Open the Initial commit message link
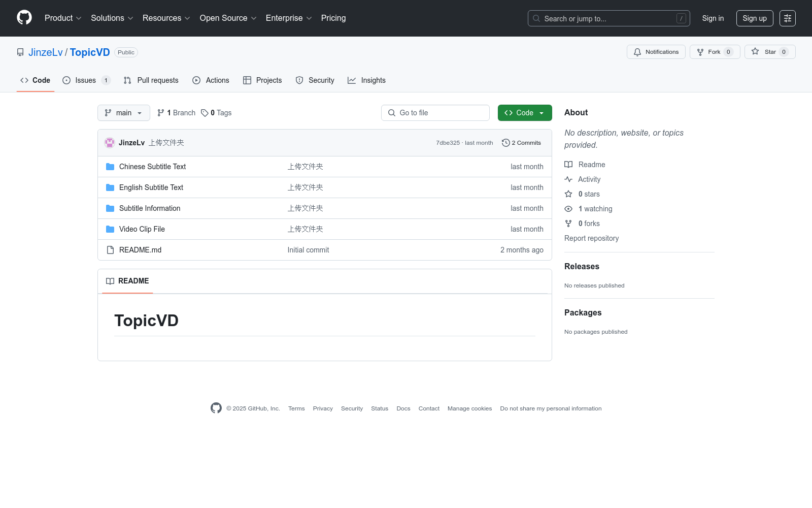This screenshot has width=812, height=508. pos(308,250)
